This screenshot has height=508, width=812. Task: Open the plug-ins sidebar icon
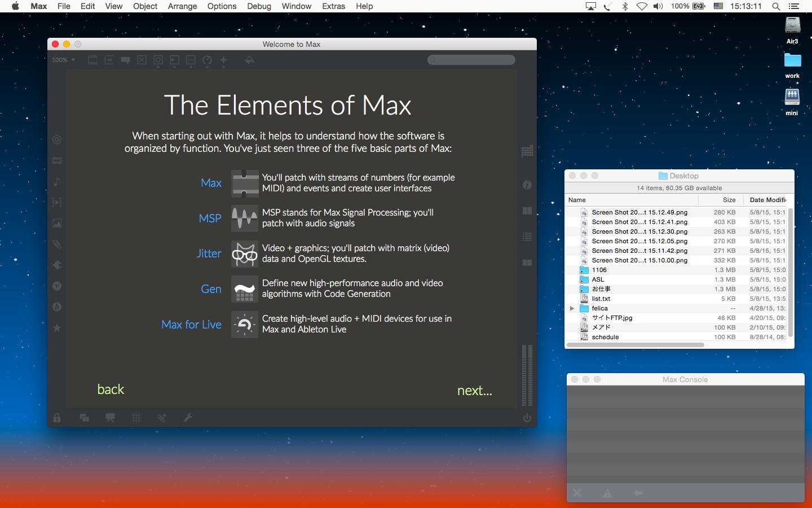tap(57, 265)
